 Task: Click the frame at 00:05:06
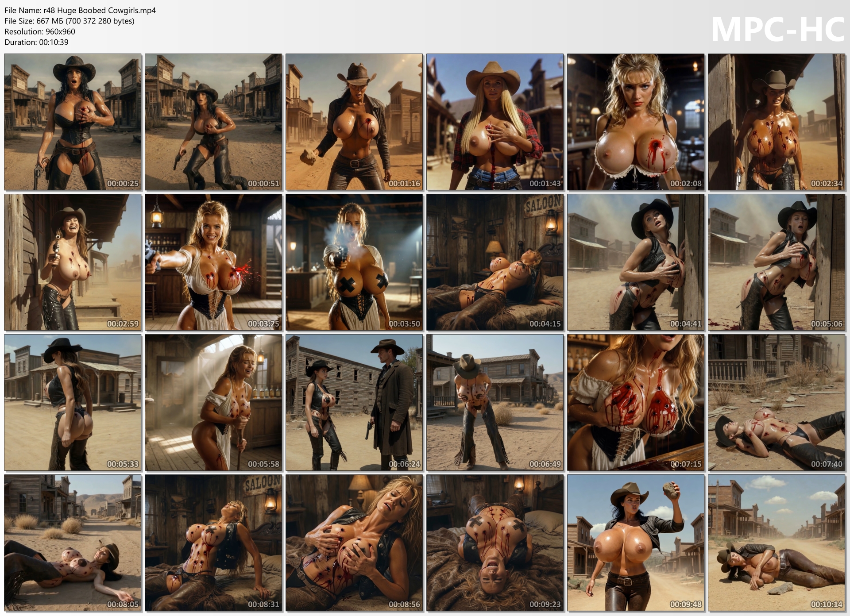[x=777, y=262]
